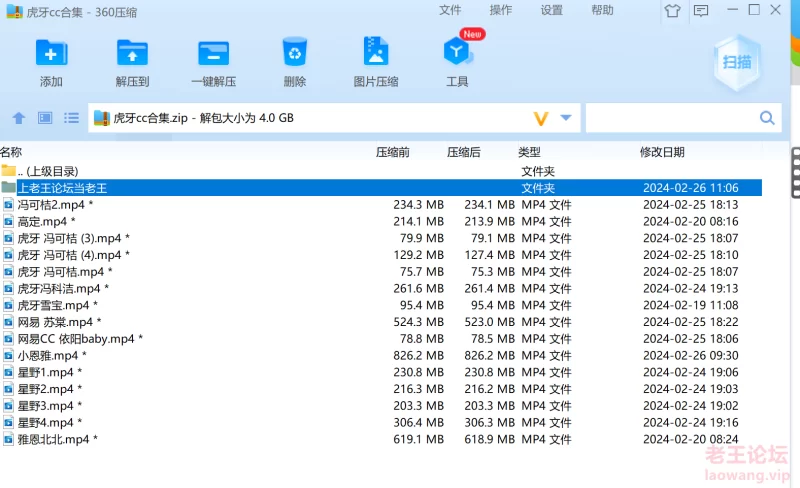
Task: Click the file icon of 冯可桔2.mp4
Action: [8, 205]
